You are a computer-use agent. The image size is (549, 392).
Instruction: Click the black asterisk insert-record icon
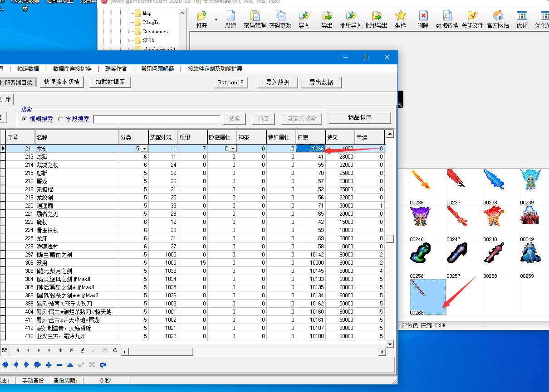(61, 350)
